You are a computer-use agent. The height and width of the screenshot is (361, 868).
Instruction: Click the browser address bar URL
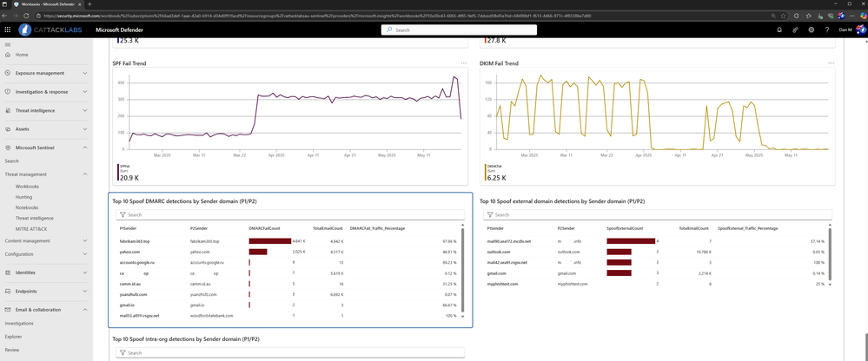316,16
